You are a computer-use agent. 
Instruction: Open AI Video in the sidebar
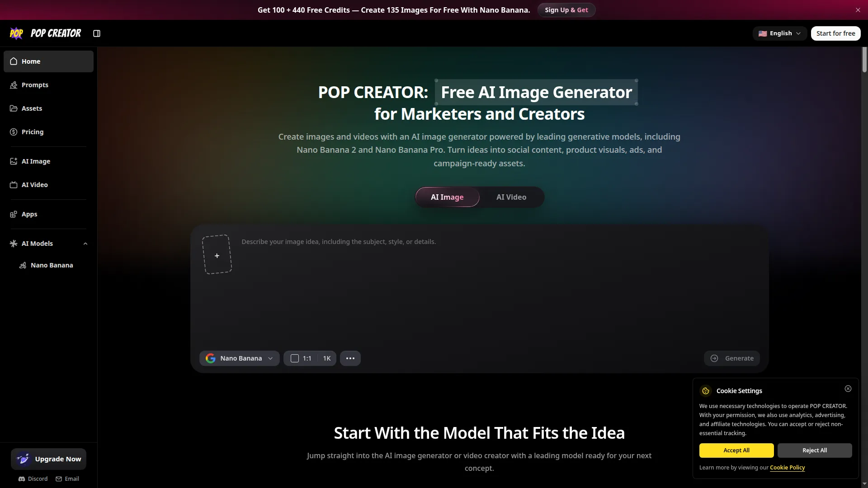pos(48,185)
